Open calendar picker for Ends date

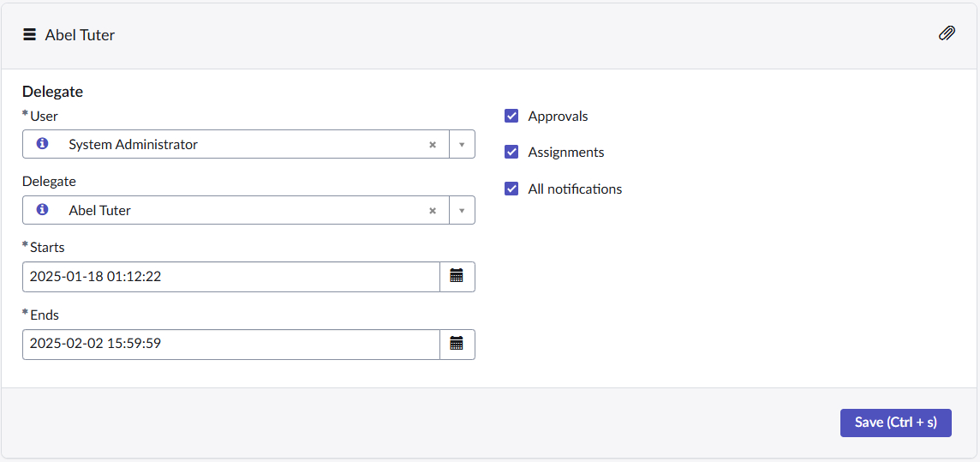[457, 344]
